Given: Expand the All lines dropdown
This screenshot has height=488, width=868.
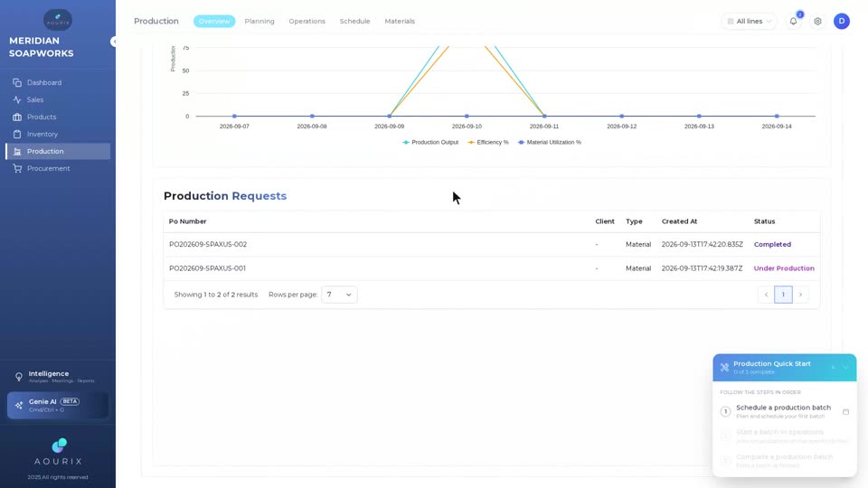Looking at the screenshot, I should pos(749,21).
